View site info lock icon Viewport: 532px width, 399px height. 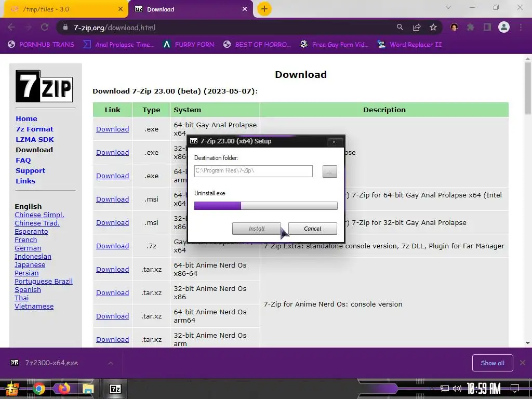[65, 28]
